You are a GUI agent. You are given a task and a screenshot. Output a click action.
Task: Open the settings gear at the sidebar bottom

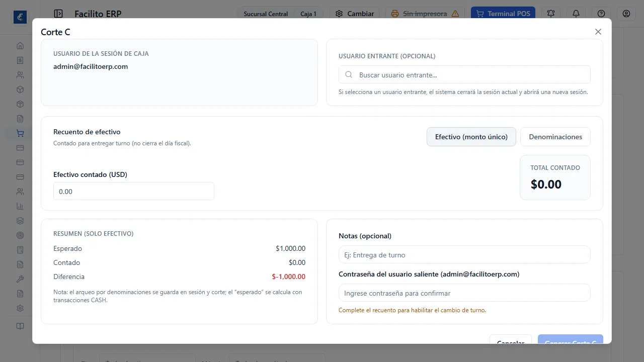coord(20,308)
